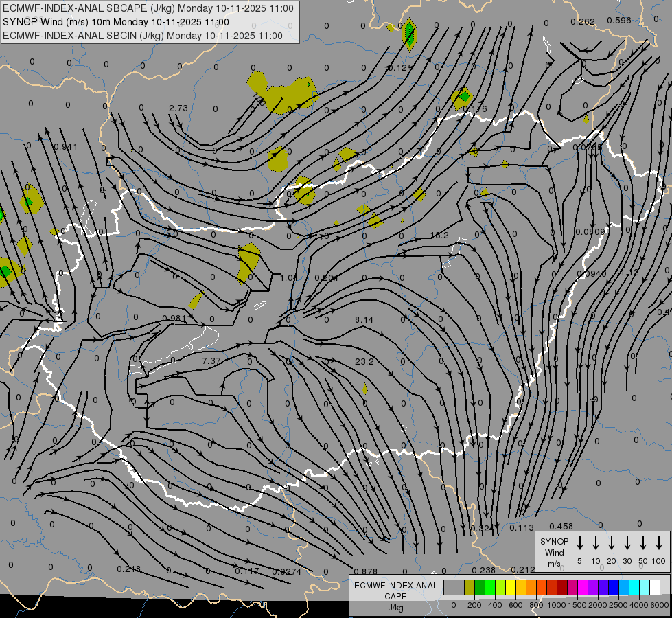Screen dimensions: 672x618
Task: Click the SYNOP Wind 10m title line
Action: click(x=116, y=22)
